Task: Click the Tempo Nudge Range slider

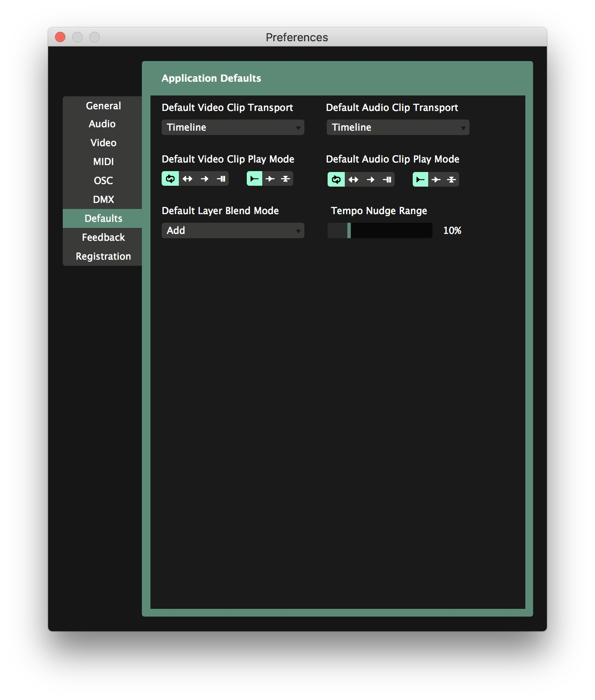Action: [380, 230]
